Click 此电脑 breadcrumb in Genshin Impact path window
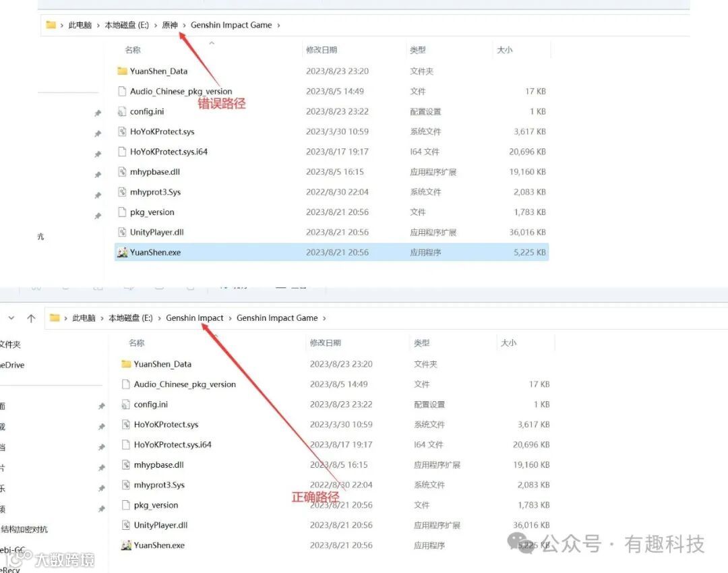Image resolution: width=728 pixels, height=573 pixels. [84, 318]
